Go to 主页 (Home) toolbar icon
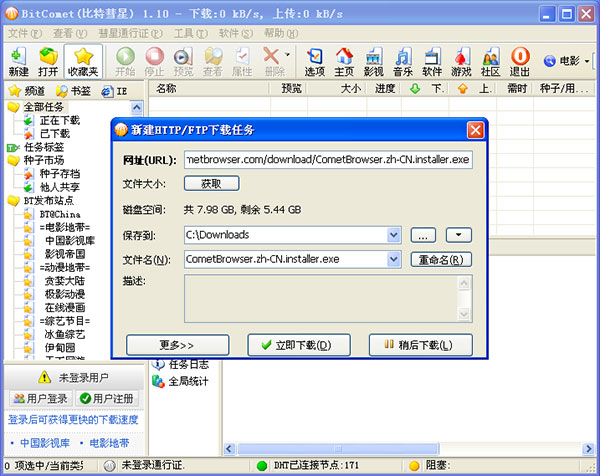 (x=344, y=62)
